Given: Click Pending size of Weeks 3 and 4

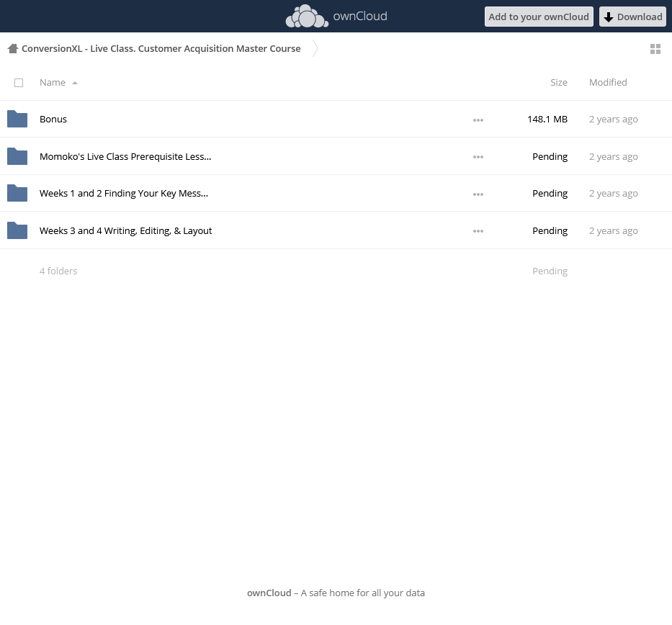Looking at the screenshot, I should click(x=550, y=230).
